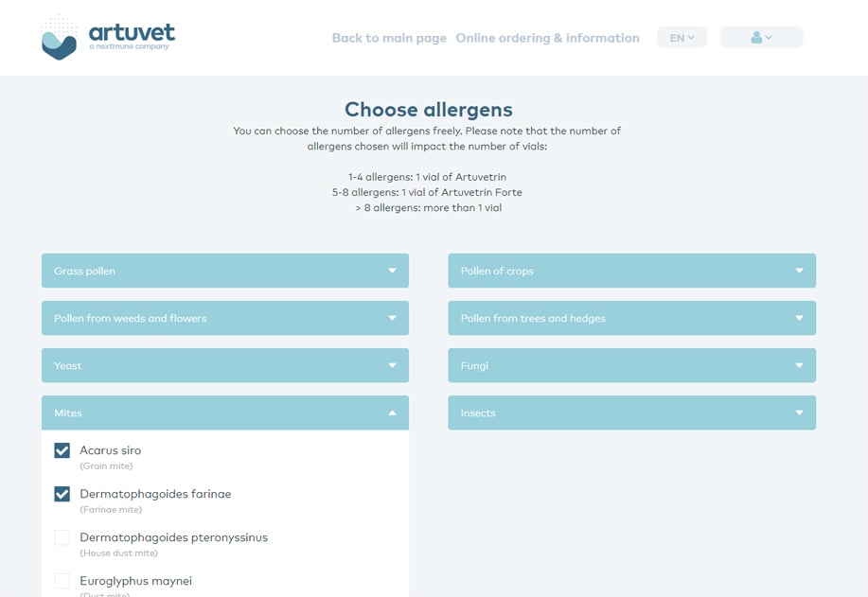The image size is (868, 597).
Task: Click the Grass pollen header label
Action: pos(85,272)
